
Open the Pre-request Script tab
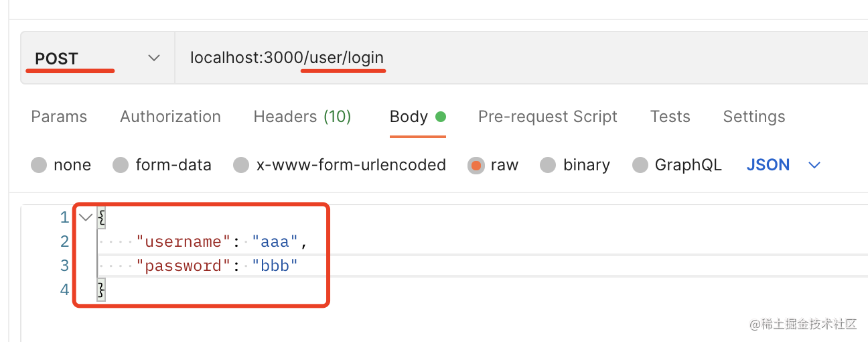pyautogui.click(x=547, y=117)
